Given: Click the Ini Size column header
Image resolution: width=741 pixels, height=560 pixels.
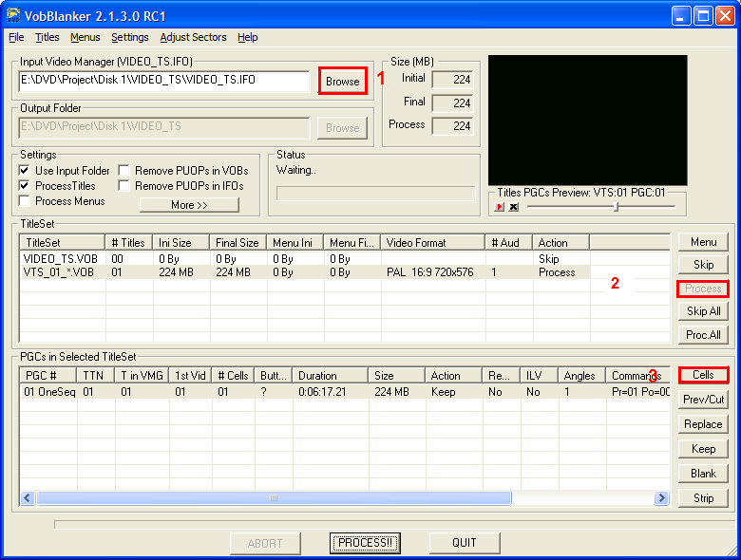Looking at the screenshot, I should click(x=181, y=243).
